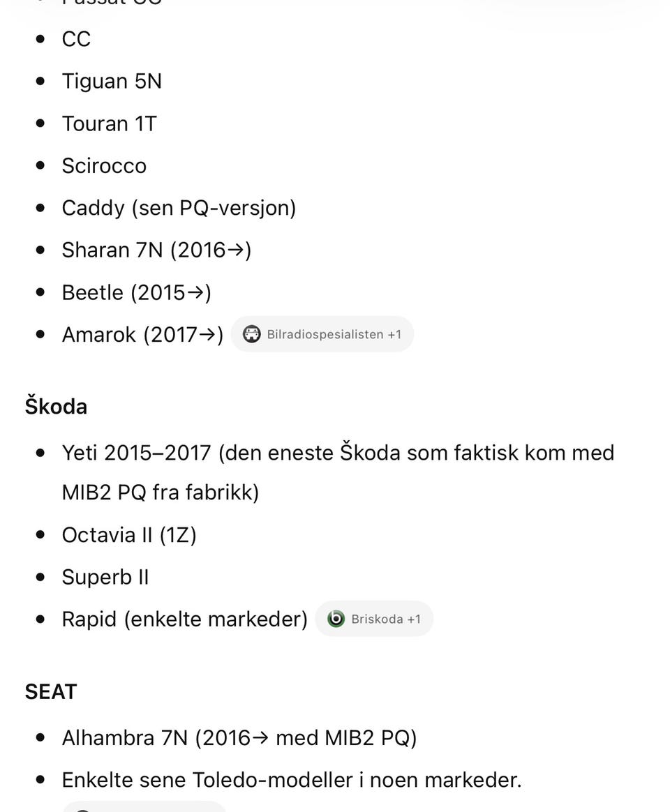The width and height of the screenshot is (670, 812).
Task: Open the partially visible source chip below Toledo line
Action: click(x=144, y=807)
